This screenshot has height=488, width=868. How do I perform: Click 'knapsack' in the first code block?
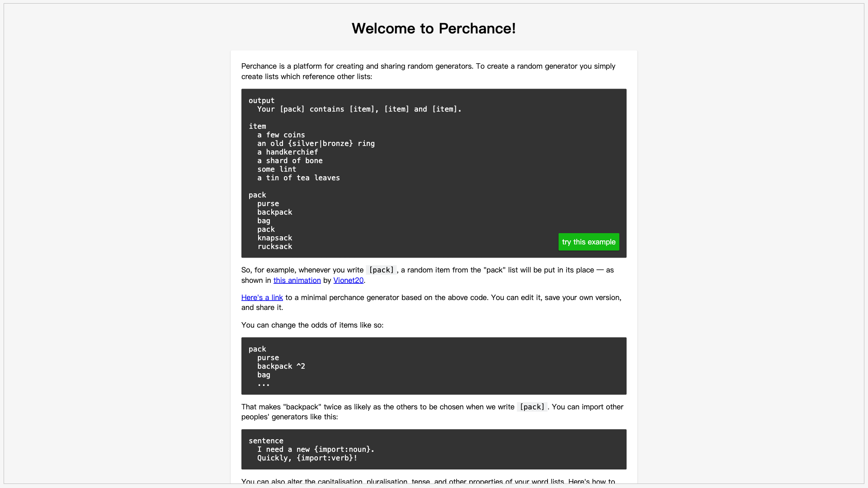point(275,238)
